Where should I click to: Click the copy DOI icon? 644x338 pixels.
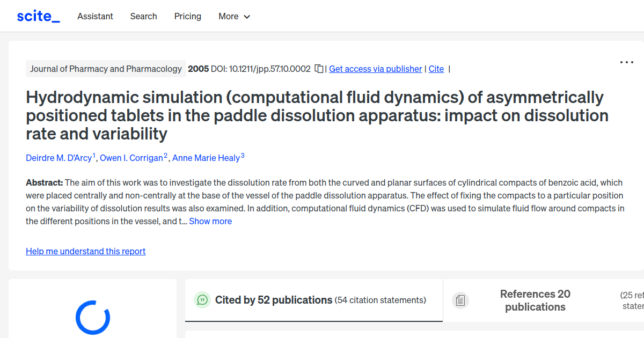click(318, 69)
